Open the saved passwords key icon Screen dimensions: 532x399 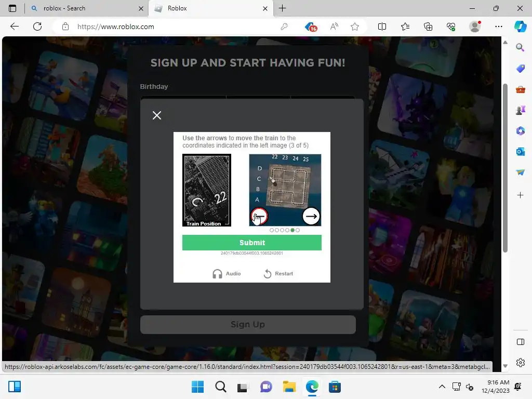pos(284,26)
